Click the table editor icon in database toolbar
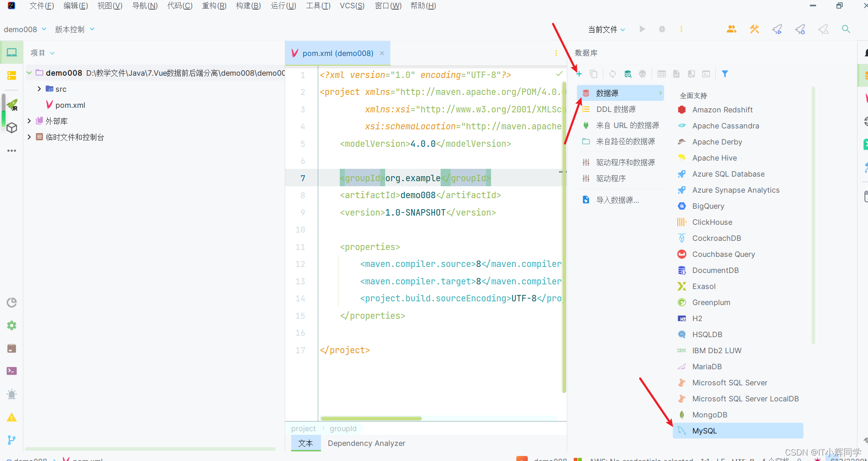The image size is (868, 461). pyautogui.click(x=661, y=74)
